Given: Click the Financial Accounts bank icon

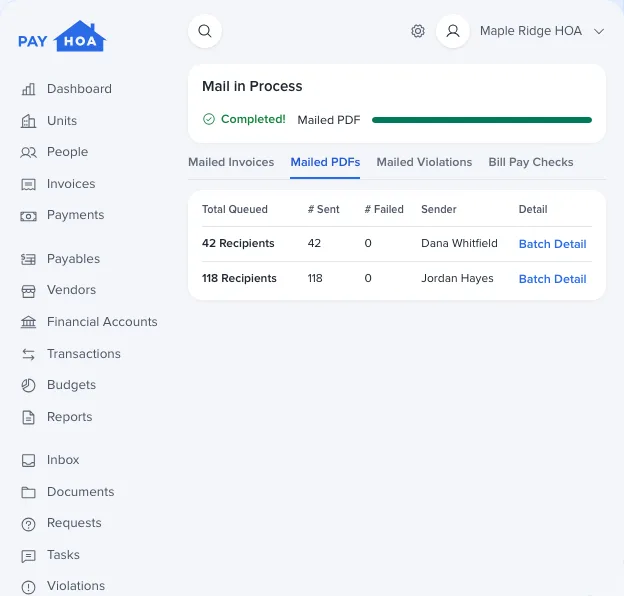Looking at the screenshot, I should tap(28, 322).
